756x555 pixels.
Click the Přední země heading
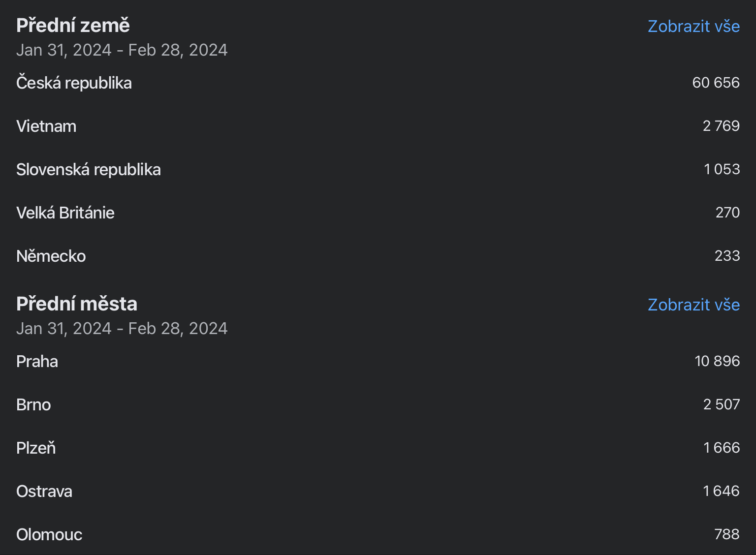(73, 25)
